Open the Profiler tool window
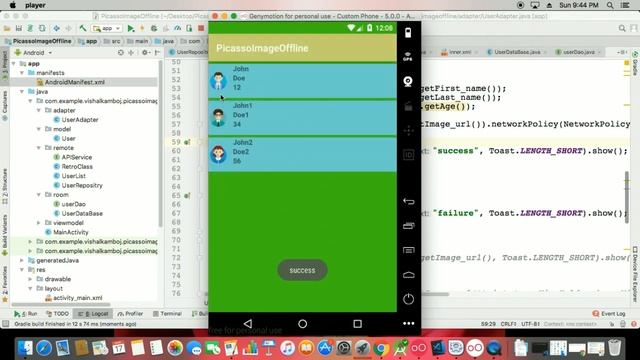Viewport: 640px width, 360px height. coord(131,314)
